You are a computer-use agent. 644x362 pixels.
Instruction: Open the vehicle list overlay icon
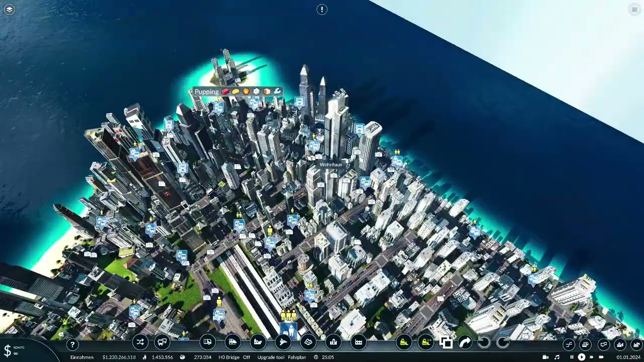click(586, 344)
